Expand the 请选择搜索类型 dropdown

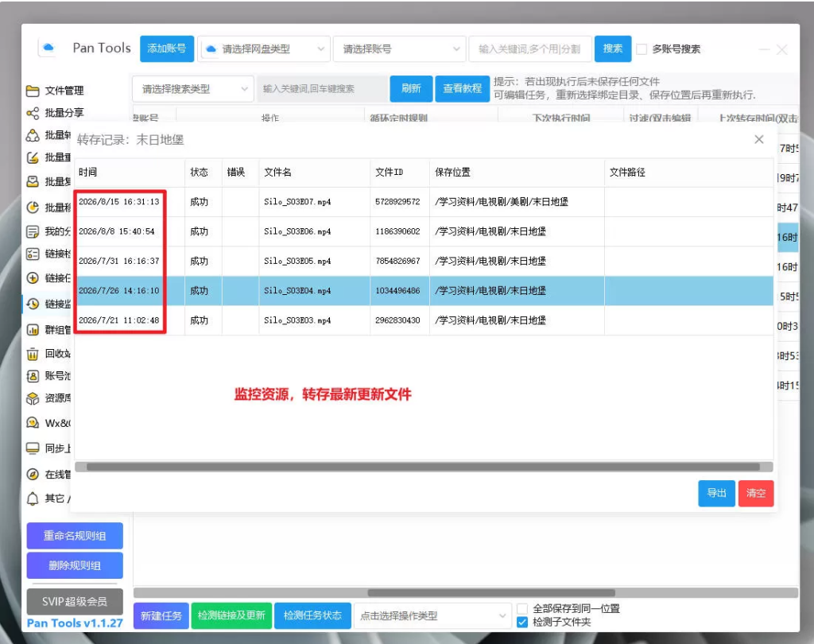coord(192,89)
